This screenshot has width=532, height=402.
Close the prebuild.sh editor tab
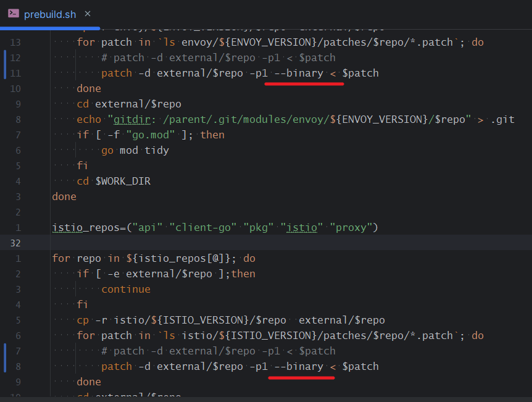87,14
